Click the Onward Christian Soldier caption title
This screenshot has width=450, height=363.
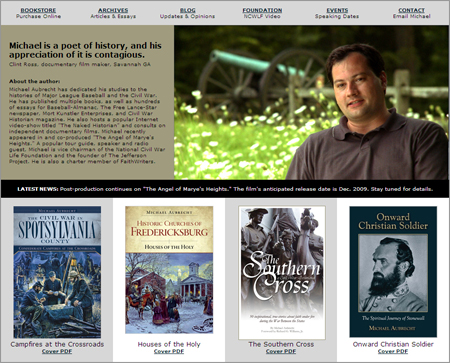pyautogui.click(x=393, y=344)
